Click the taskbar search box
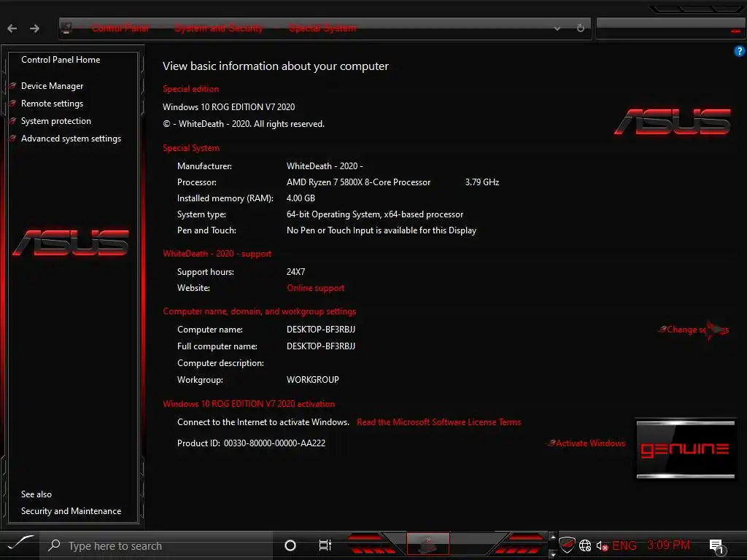Screen dimensions: 747x560 (x=158, y=545)
